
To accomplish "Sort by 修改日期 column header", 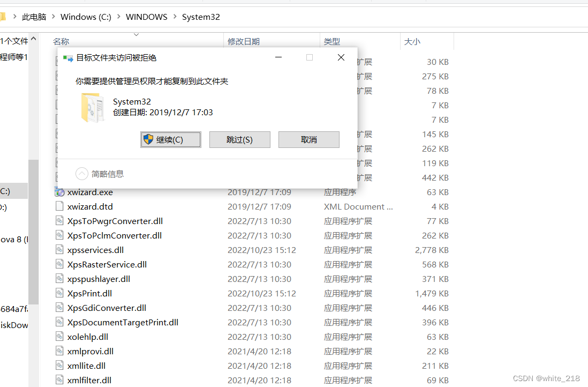I will tap(244, 42).
